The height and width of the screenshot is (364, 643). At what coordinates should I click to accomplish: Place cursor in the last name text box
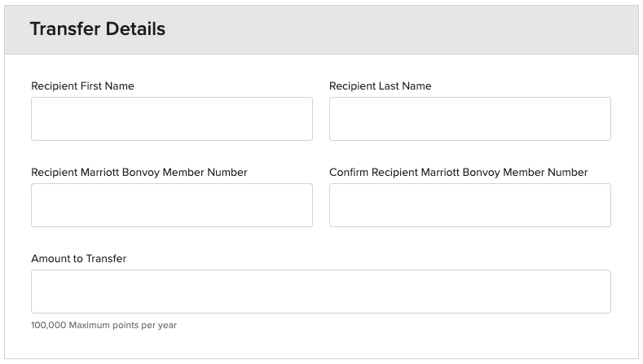(x=469, y=119)
